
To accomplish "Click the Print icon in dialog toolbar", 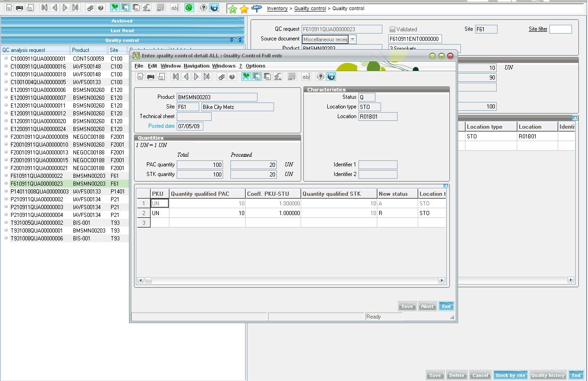I will coord(151,77).
